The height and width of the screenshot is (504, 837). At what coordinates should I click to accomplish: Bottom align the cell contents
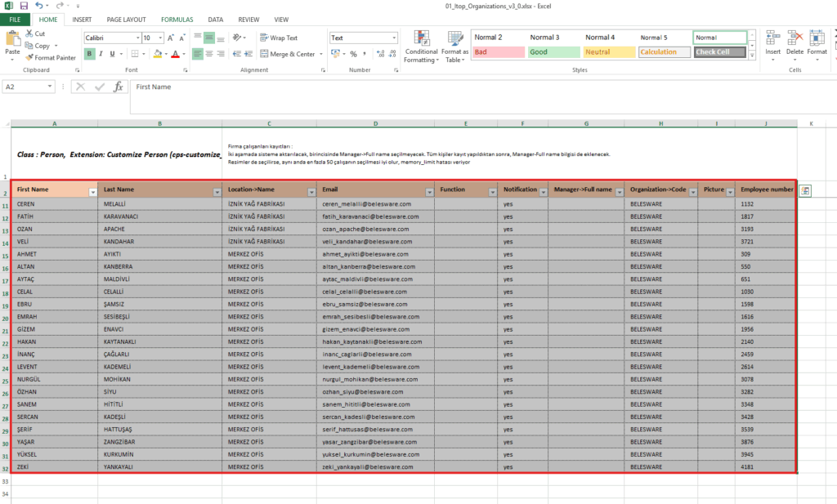click(221, 37)
